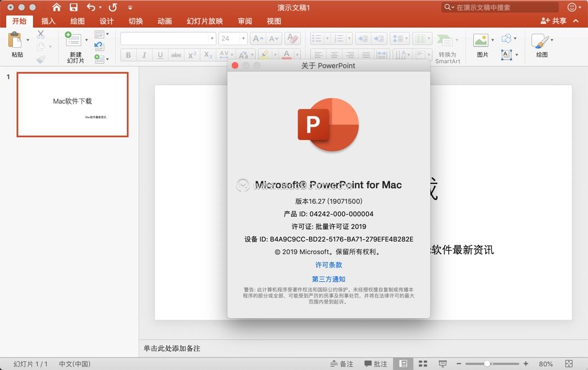Zoom out with the minus button

click(458, 363)
